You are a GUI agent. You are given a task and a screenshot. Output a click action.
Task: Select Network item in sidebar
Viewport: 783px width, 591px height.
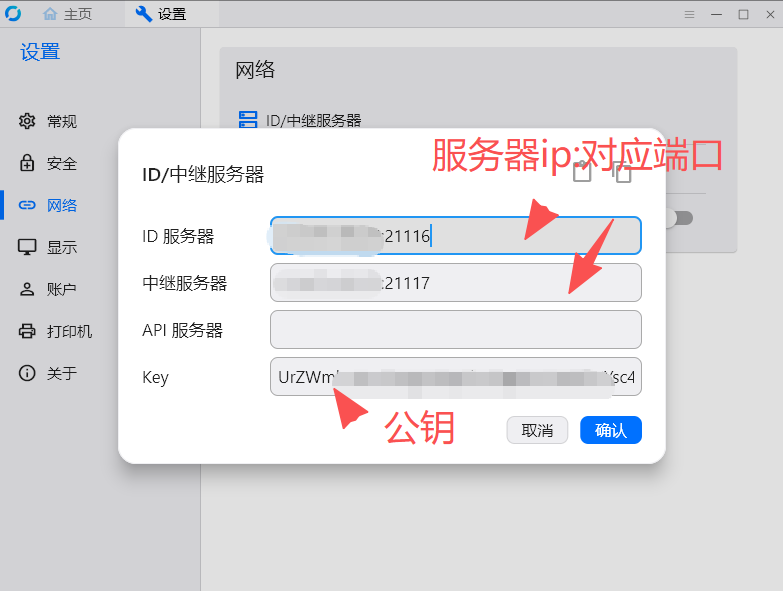48,205
